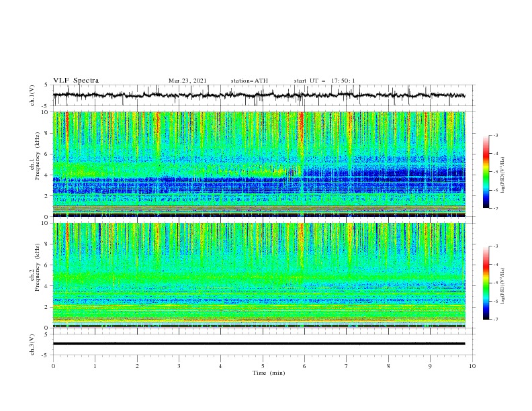Image resolution: width=532 pixels, height=411 pixels.
Task: Click the "7" tick on the time axis
Action: (347, 366)
